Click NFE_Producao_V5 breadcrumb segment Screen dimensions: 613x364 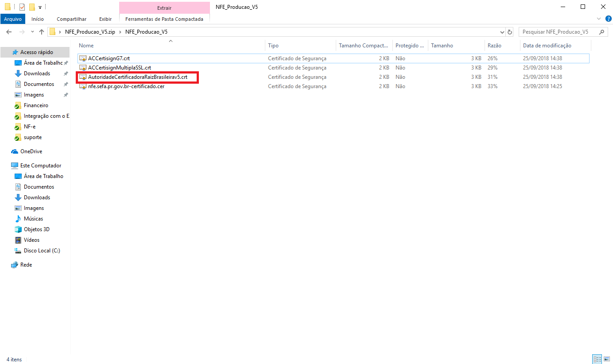146,32
